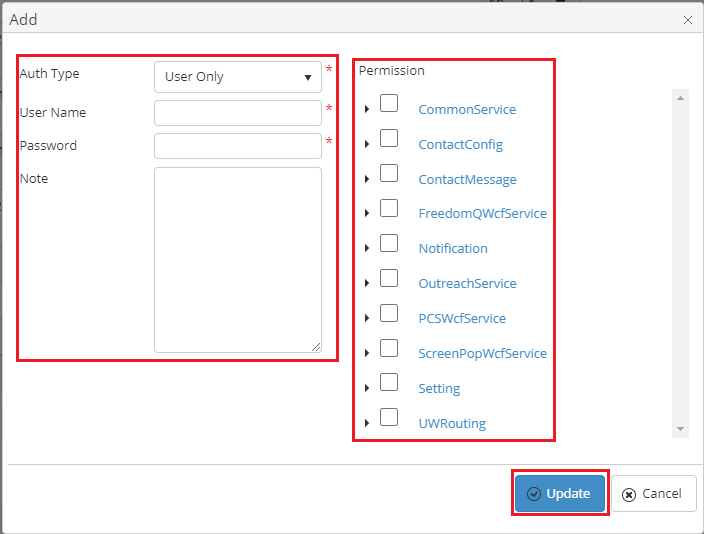Check the UWRouting permission checkbox

tap(389, 417)
